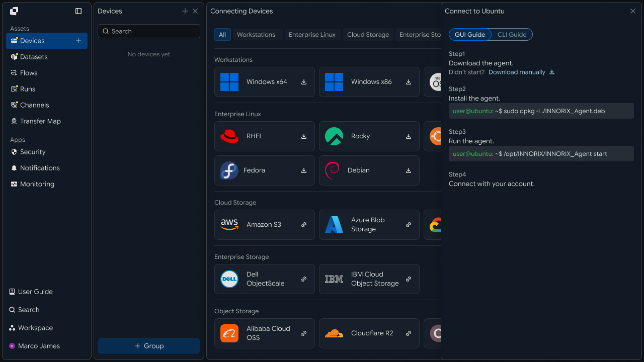Click the Download manually link
Screen dimensions: 644x362
coord(517,72)
